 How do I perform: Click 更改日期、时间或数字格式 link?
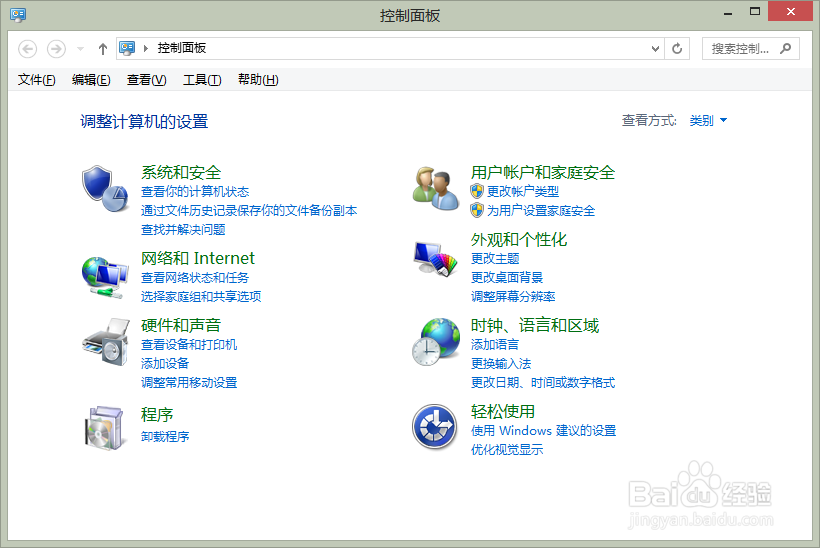click(x=543, y=383)
